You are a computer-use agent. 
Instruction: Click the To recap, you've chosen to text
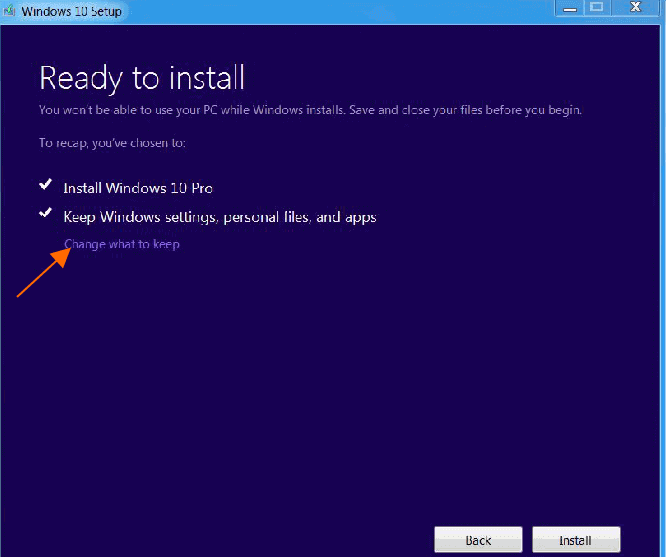click(x=112, y=143)
